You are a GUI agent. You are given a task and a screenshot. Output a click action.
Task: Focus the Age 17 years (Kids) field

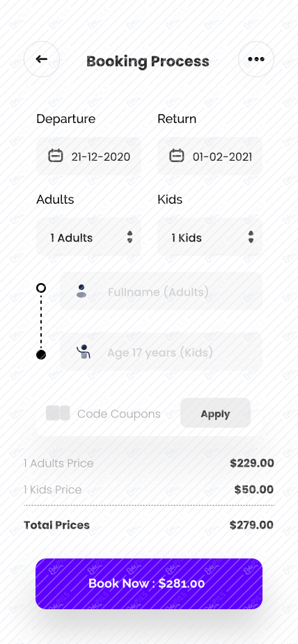[x=161, y=352]
